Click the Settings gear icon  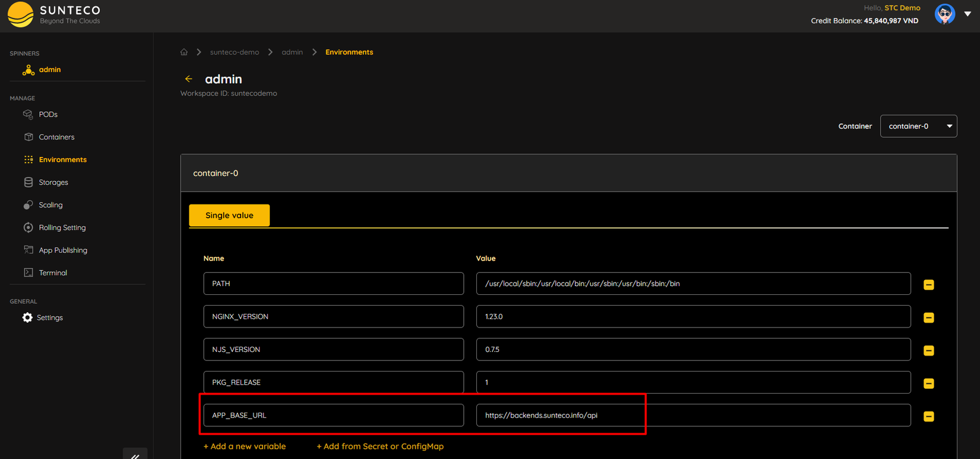tap(27, 317)
